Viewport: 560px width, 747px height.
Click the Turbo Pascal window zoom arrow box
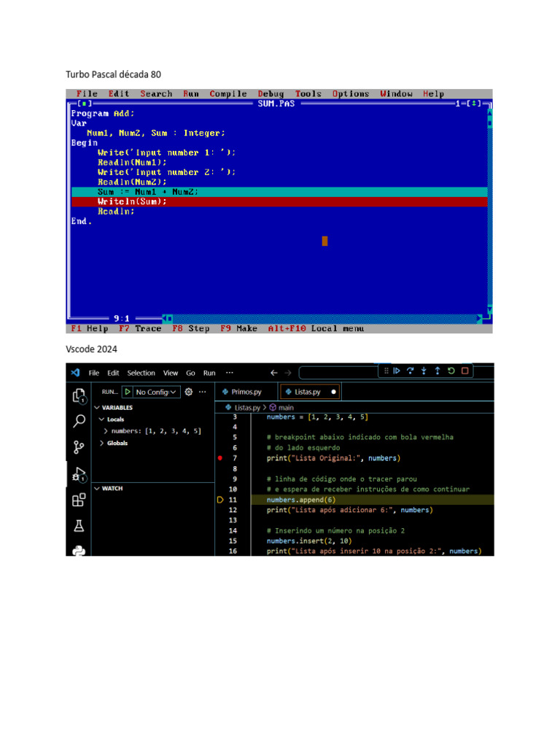click(474, 104)
